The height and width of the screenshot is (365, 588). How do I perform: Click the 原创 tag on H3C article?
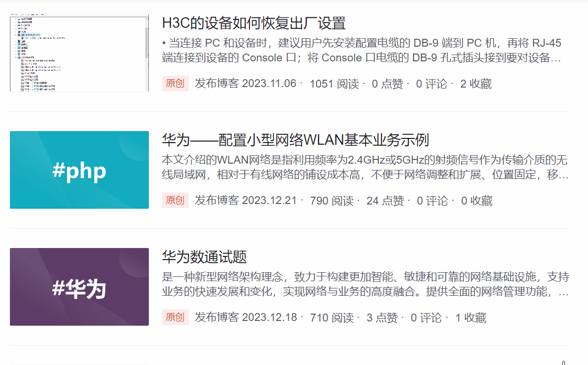click(175, 83)
